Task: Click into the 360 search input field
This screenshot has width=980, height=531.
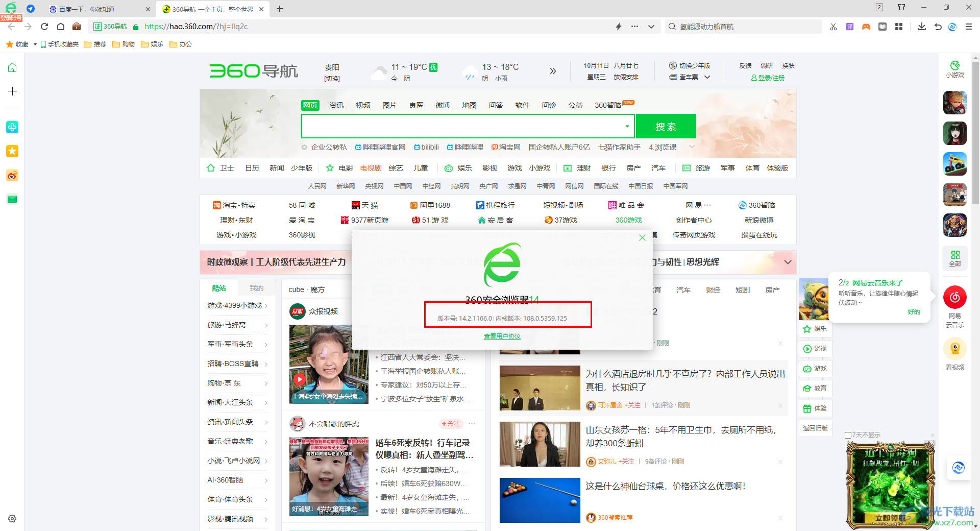Action: tap(462, 126)
